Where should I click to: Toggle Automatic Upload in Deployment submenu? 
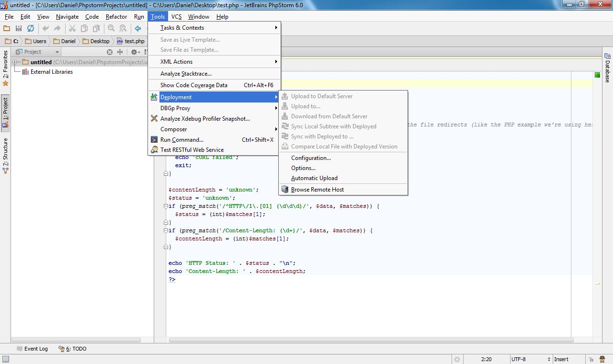pos(343,178)
